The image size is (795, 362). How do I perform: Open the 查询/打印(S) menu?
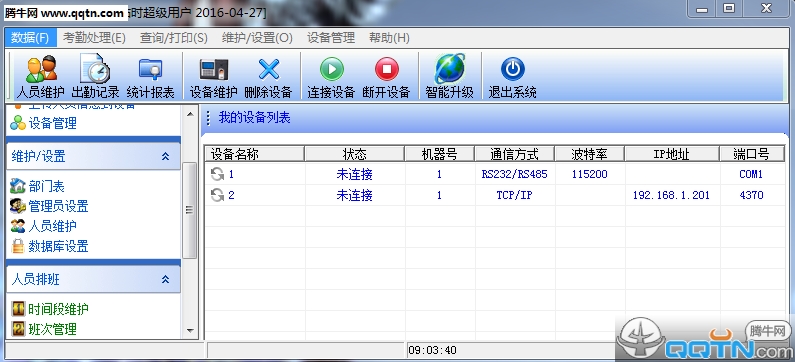click(x=173, y=38)
